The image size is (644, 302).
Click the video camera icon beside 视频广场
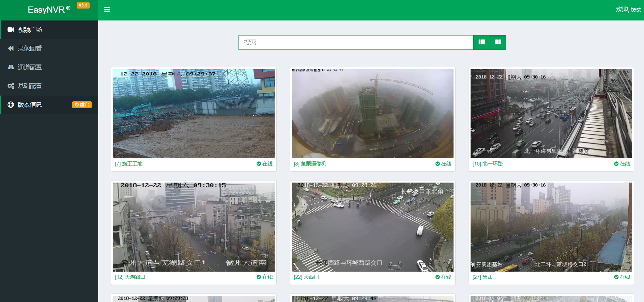coord(11,30)
